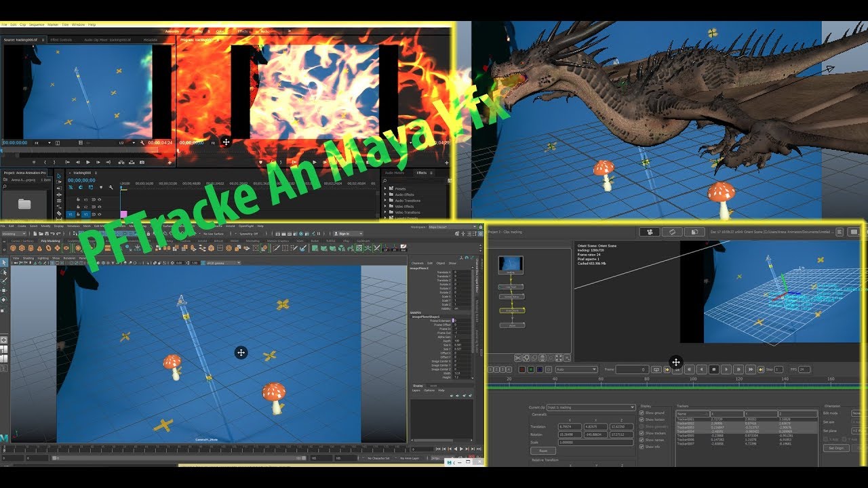The image size is (868, 488).
Task: Toggle the snap magnet icon in Premiere timeline
Action: tap(81, 188)
